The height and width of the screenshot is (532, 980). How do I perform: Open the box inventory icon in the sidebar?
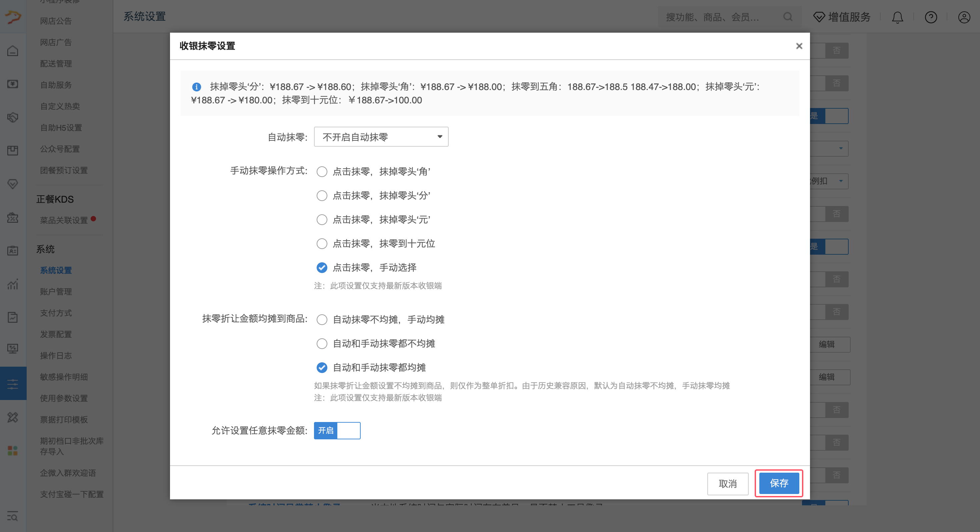pyautogui.click(x=13, y=150)
